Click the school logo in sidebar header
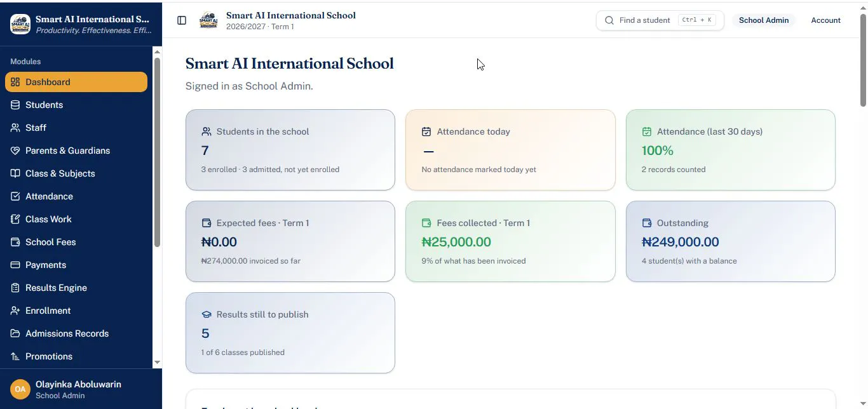868x409 pixels. tap(20, 24)
